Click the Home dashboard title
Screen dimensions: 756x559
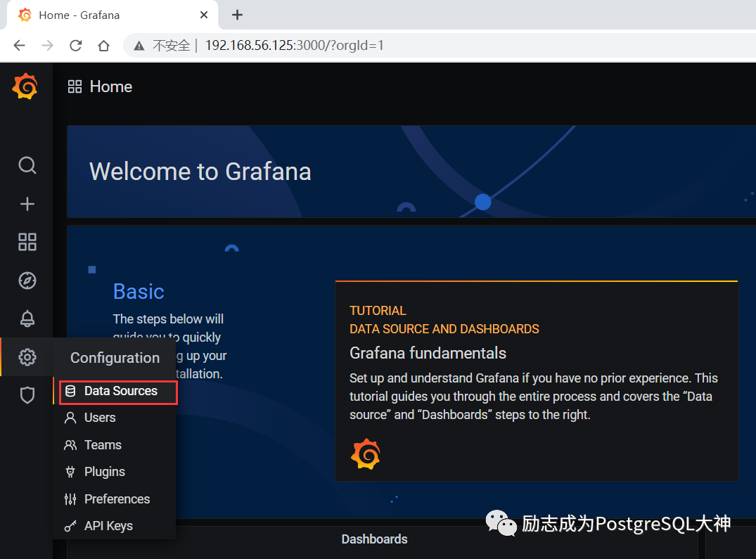pos(111,86)
